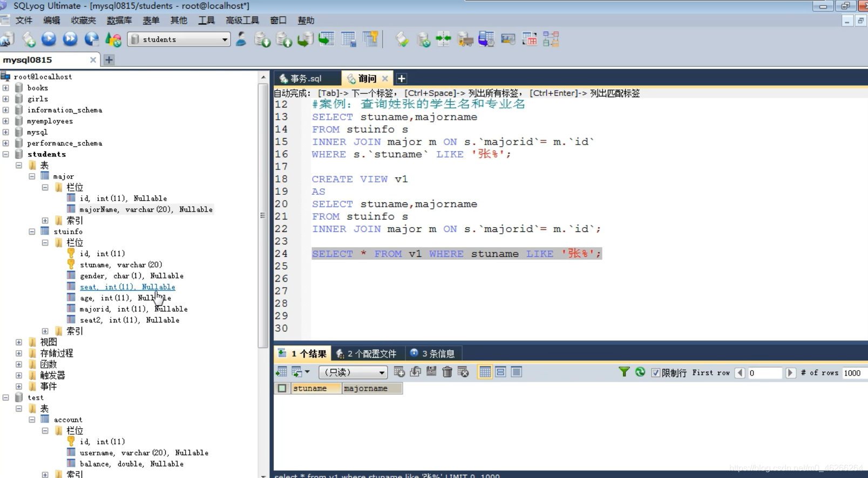The width and height of the screenshot is (868, 478).
Task: Add a new connection tab next to mysql0815
Action: [109, 60]
